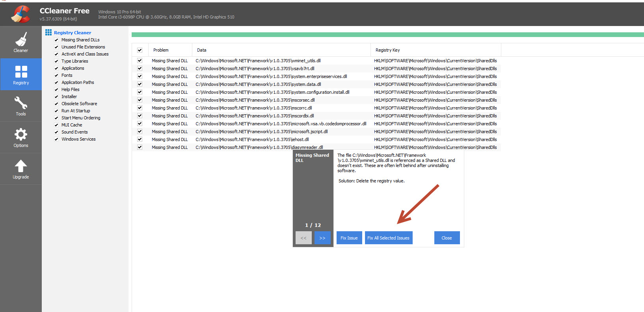Toggle Windows Services checkbox
This screenshot has height=312, width=644.
(56, 139)
